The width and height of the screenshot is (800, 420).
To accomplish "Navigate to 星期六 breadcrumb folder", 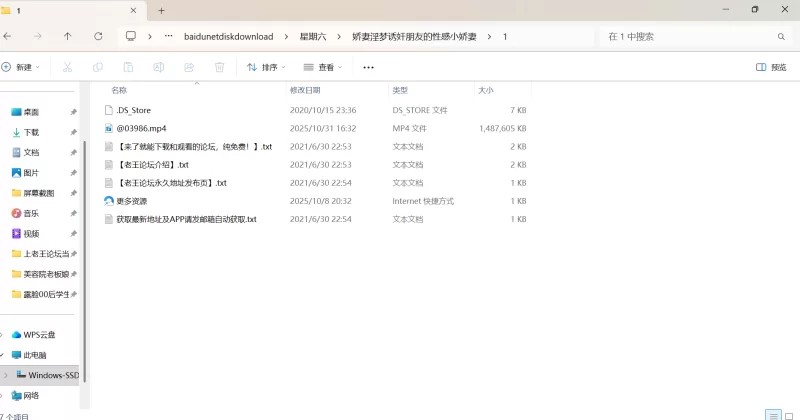I will (313, 37).
